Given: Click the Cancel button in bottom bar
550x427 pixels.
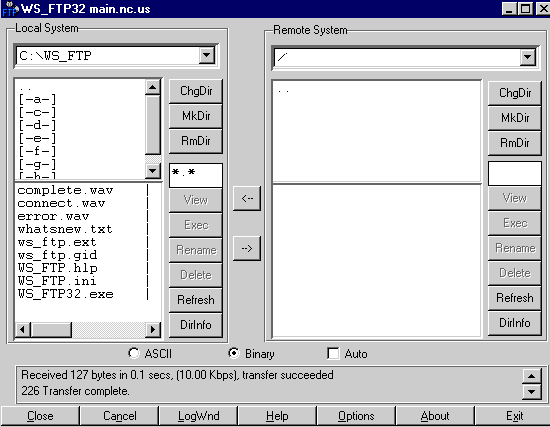Looking at the screenshot, I should point(119,416).
